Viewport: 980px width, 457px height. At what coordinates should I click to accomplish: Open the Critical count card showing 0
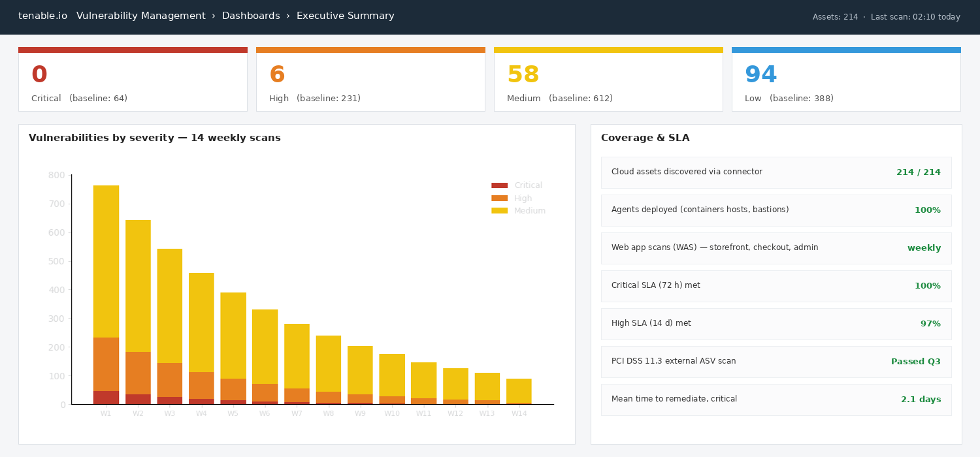(x=133, y=79)
